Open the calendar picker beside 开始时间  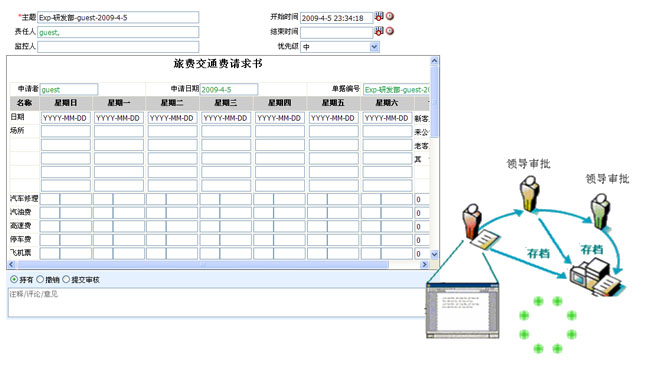(379, 17)
